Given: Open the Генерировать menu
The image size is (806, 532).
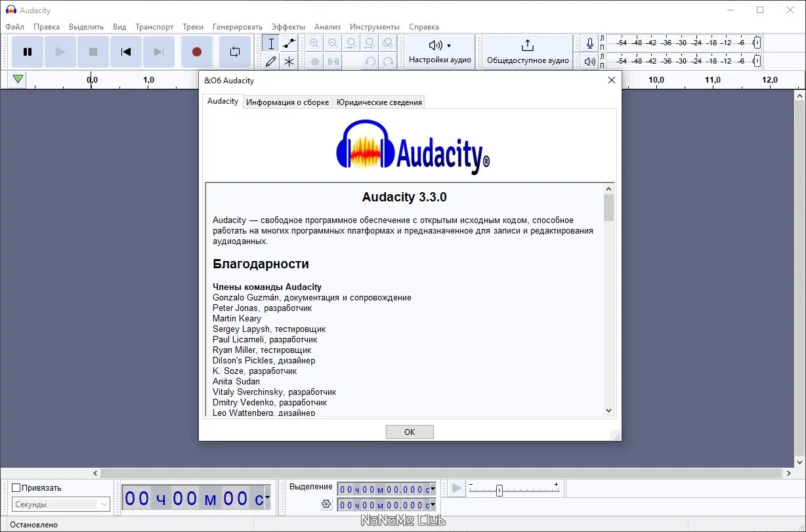Looking at the screenshot, I should tap(238, 27).
